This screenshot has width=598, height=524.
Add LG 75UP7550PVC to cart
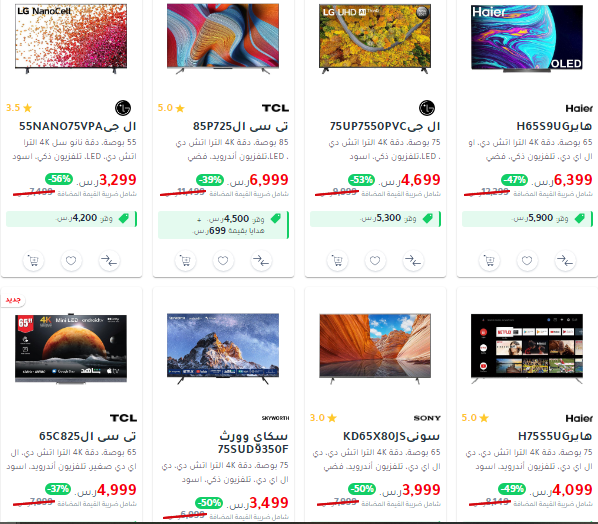coord(337,261)
